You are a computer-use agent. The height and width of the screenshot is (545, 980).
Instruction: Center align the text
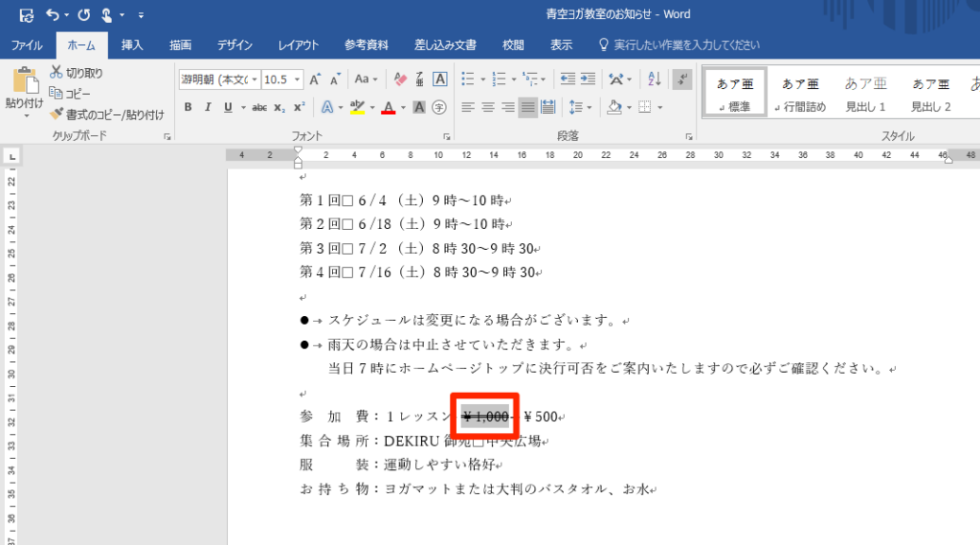(x=488, y=107)
